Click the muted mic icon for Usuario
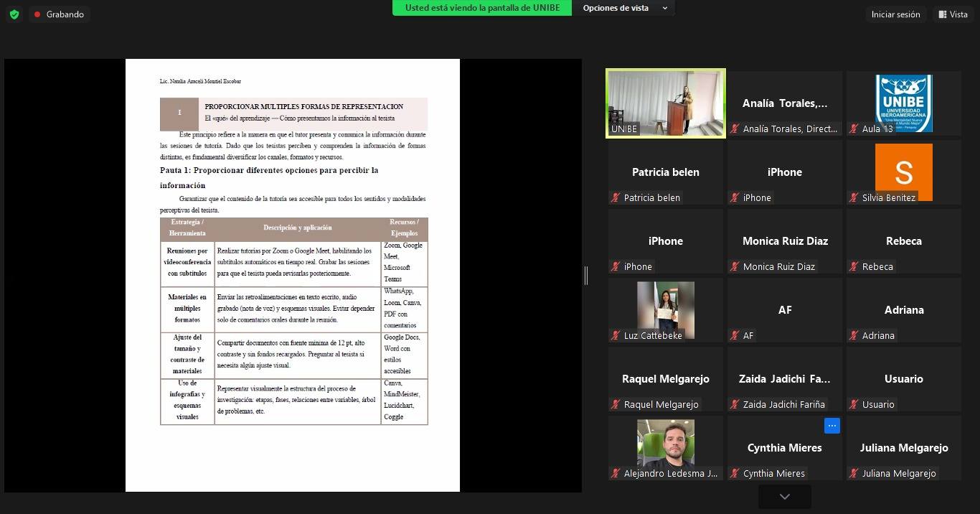The height and width of the screenshot is (514, 980). coord(854,405)
